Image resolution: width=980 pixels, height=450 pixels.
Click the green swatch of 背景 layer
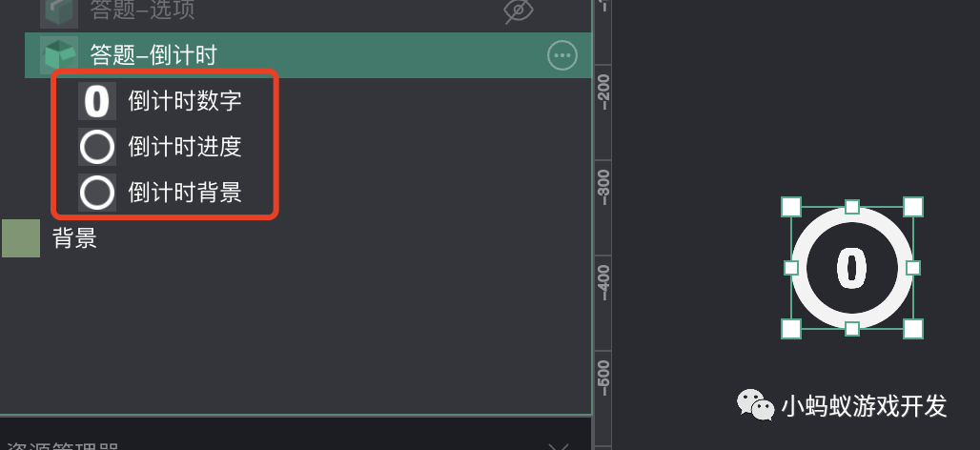tap(21, 238)
